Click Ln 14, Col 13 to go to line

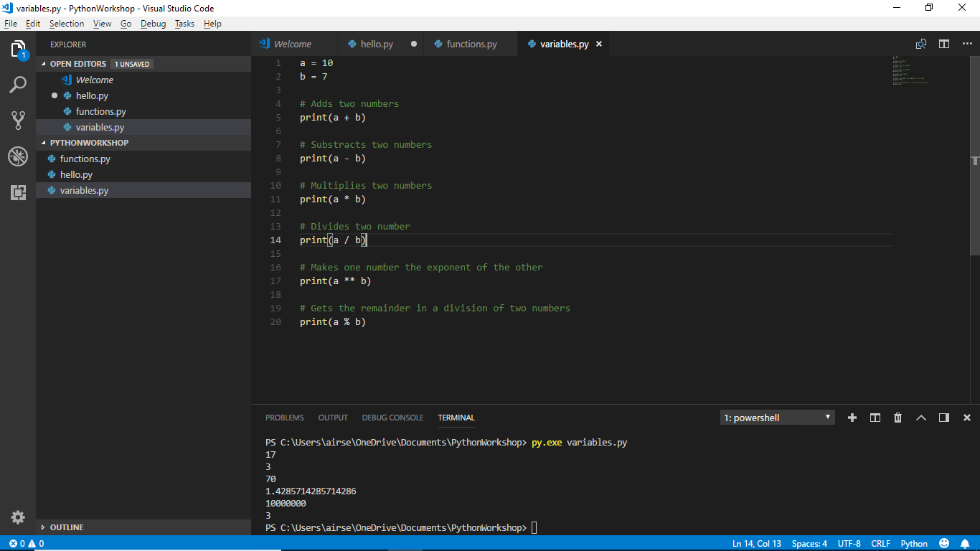tap(757, 544)
